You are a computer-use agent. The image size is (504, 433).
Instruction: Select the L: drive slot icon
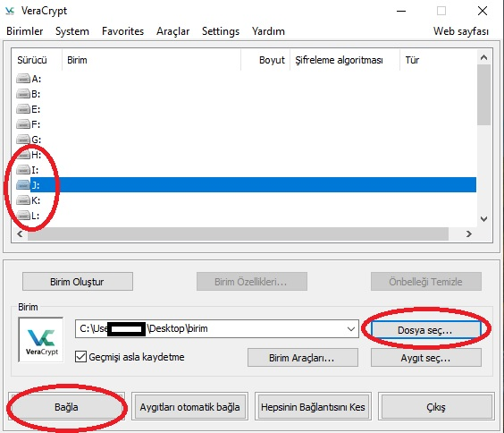point(23,216)
